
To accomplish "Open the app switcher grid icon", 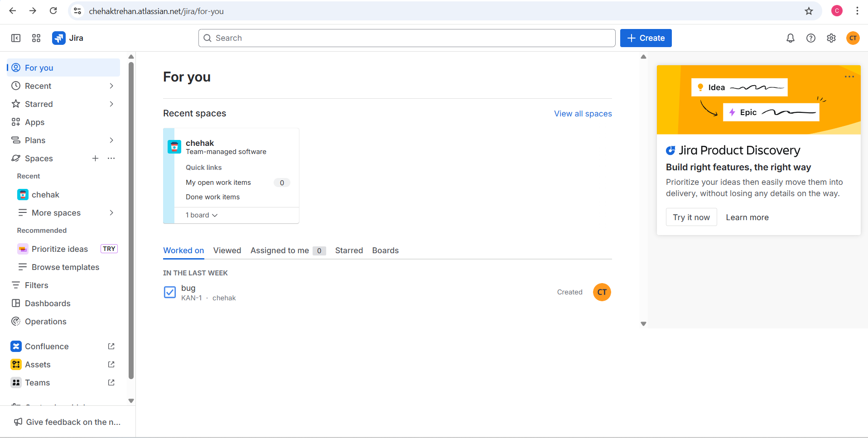I will pyautogui.click(x=36, y=38).
